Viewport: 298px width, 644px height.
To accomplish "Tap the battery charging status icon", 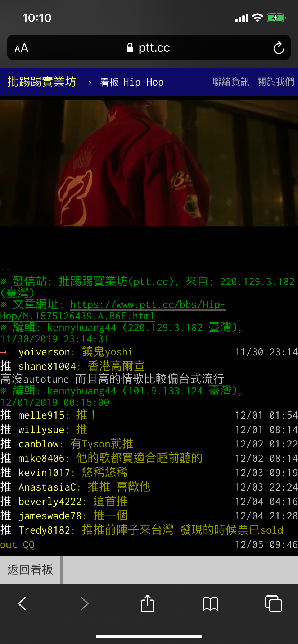I will click(x=276, y=18).
